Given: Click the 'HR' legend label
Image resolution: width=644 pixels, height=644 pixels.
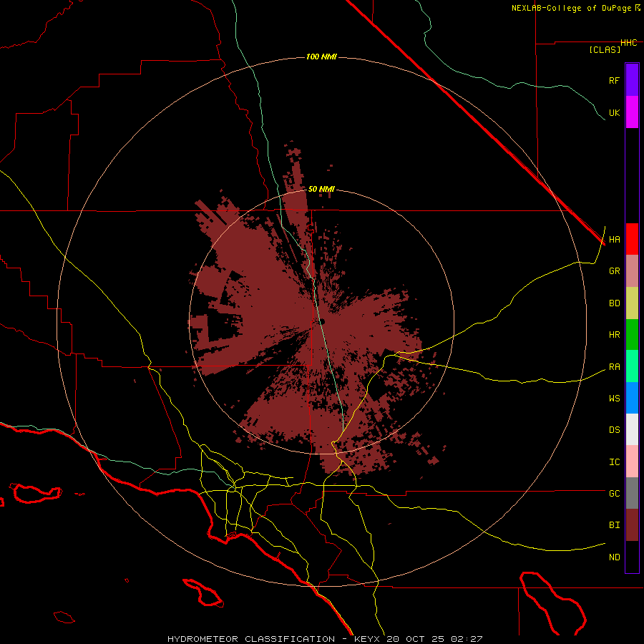Looking at the screenshot, I should tap(614, 335).
